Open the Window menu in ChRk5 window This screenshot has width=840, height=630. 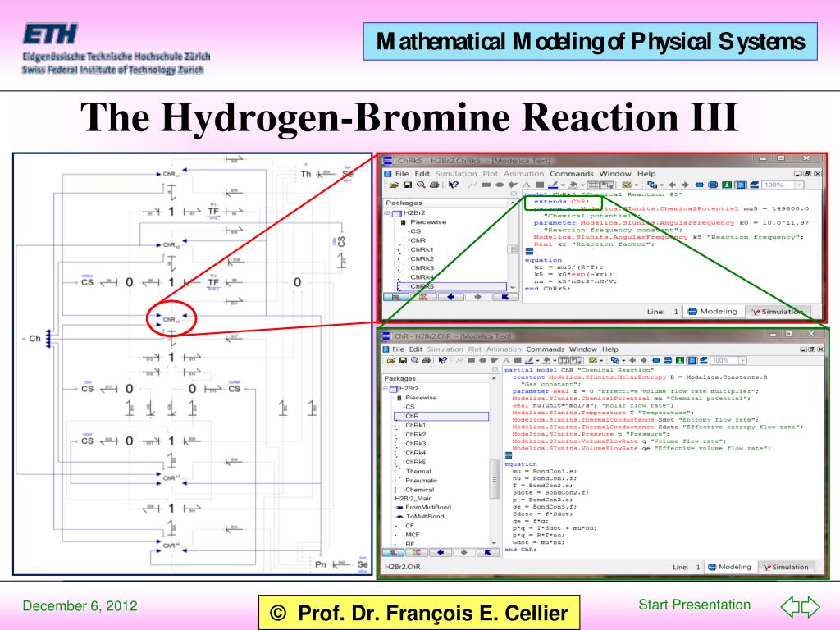[615, 174]
